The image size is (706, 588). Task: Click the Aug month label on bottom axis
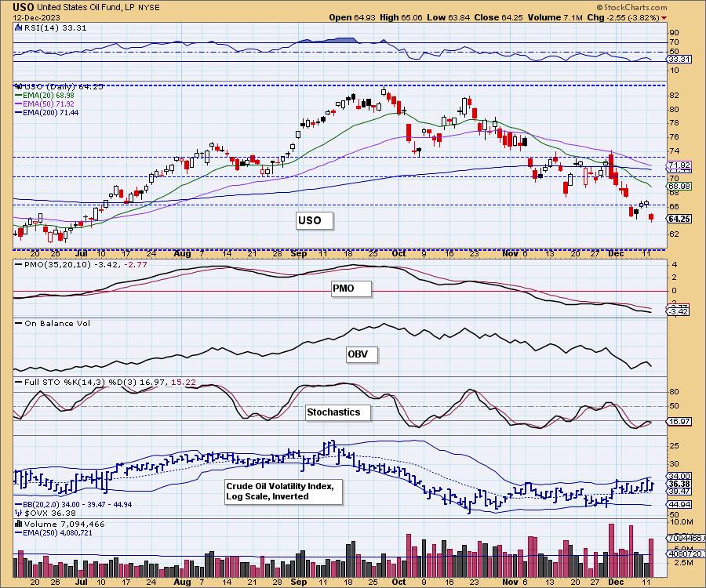coord(182,582)
